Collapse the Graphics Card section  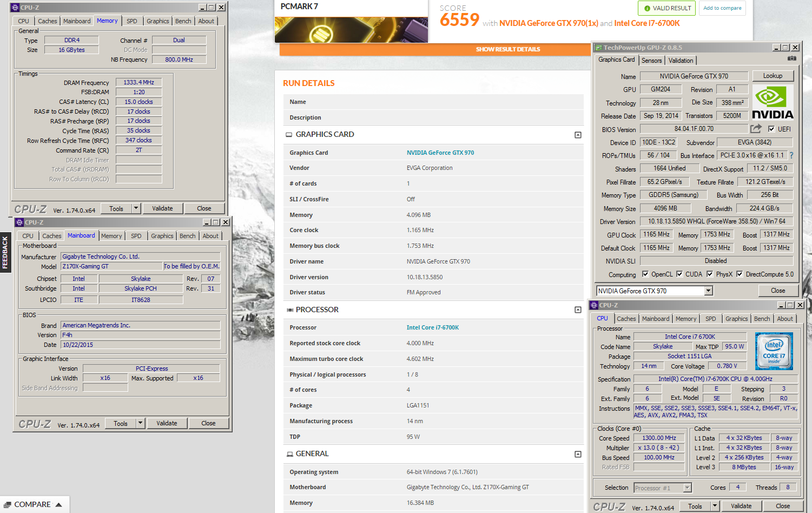click(x=578, y=135)
